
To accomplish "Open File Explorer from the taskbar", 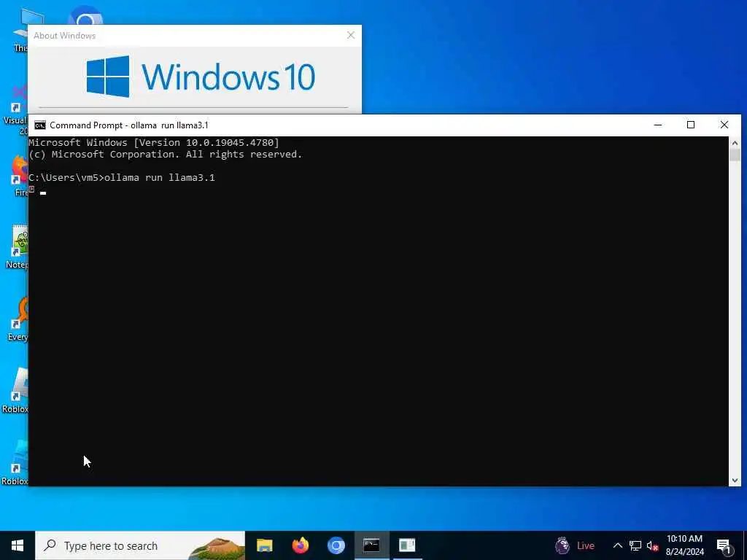I will pos(264,545).
